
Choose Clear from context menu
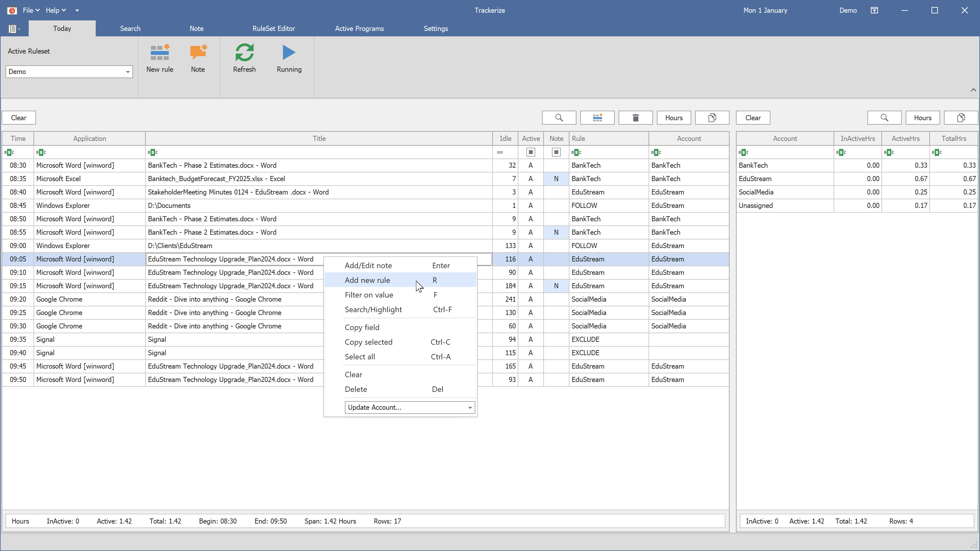tap(400, 375)
